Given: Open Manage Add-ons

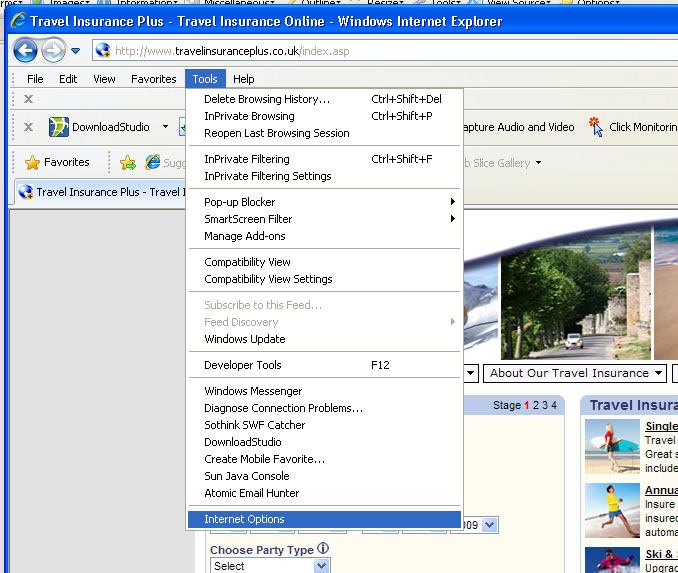Looking at the screenshot, I should click(324, 236).
